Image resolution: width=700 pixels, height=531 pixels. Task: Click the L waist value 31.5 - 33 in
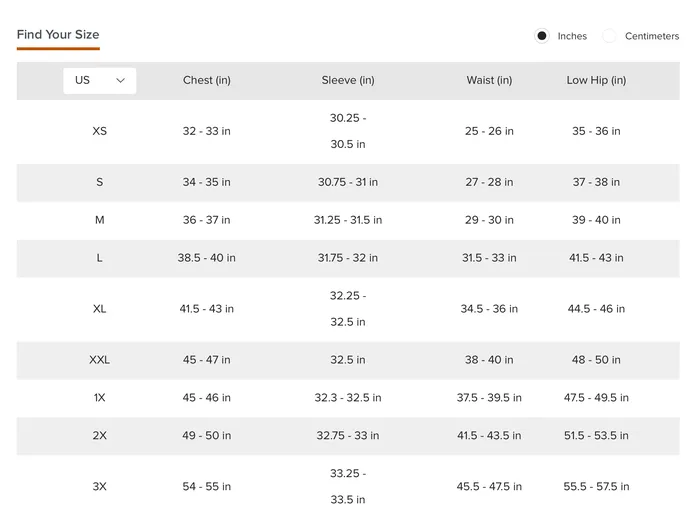coord(489,258)
